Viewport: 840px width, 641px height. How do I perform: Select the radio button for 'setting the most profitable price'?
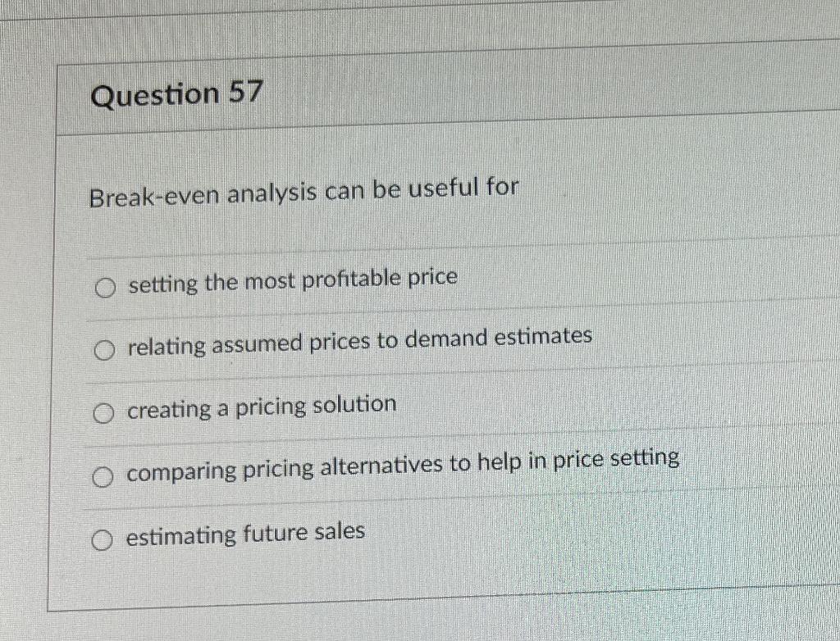(104, 287)
